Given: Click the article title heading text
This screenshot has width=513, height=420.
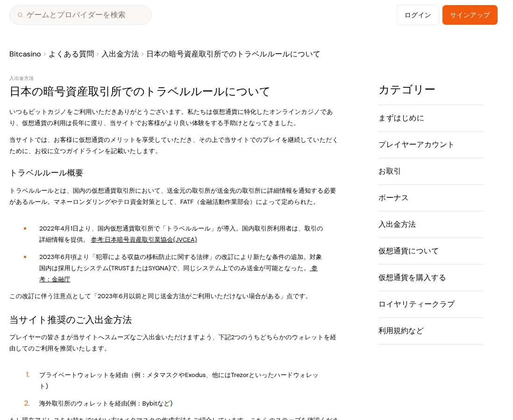Looking at the screenshot, I should pos(140,91).
